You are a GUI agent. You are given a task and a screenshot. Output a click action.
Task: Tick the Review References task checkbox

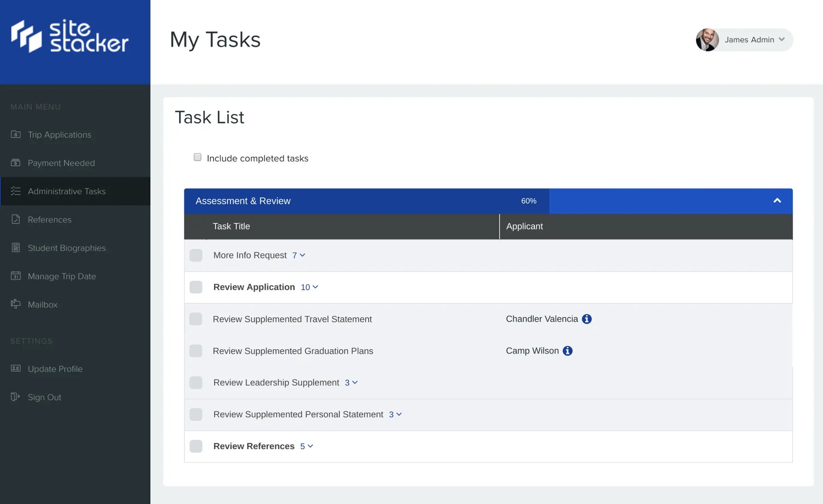point(196,446)
